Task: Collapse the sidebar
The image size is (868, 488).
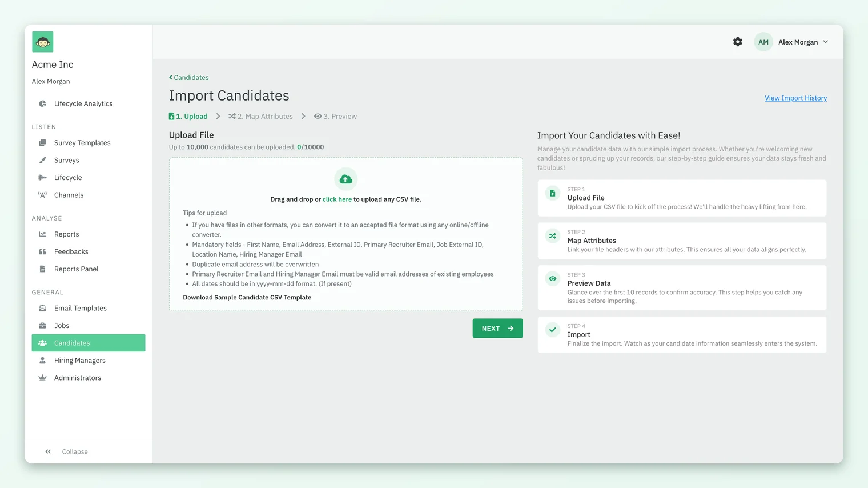Action: coord(66,451)
